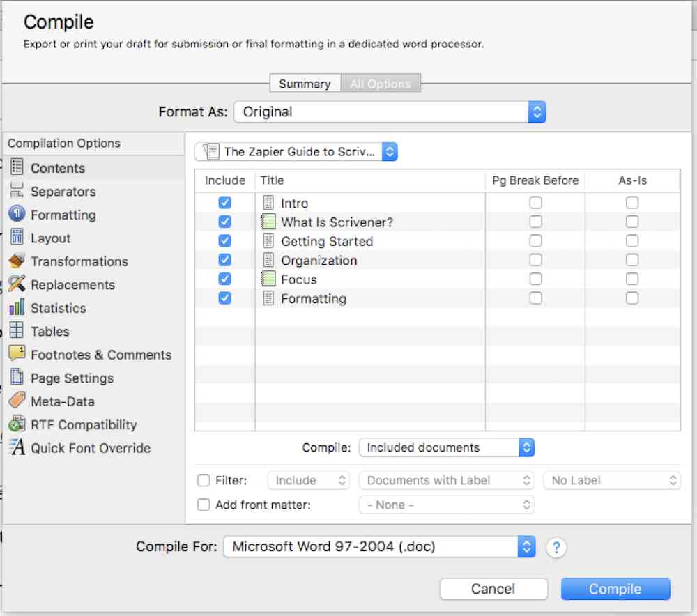Select the Organization row title text
The image size is (697, 616).
point(319,261)
